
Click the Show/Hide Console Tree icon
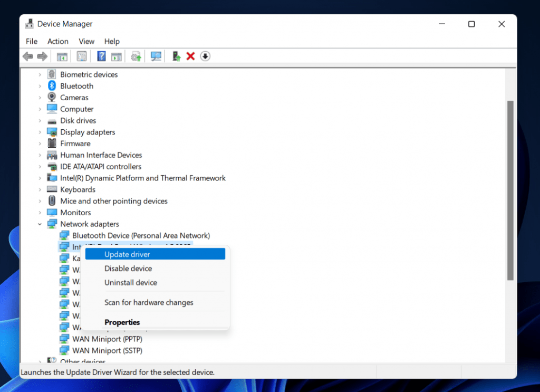62,56
